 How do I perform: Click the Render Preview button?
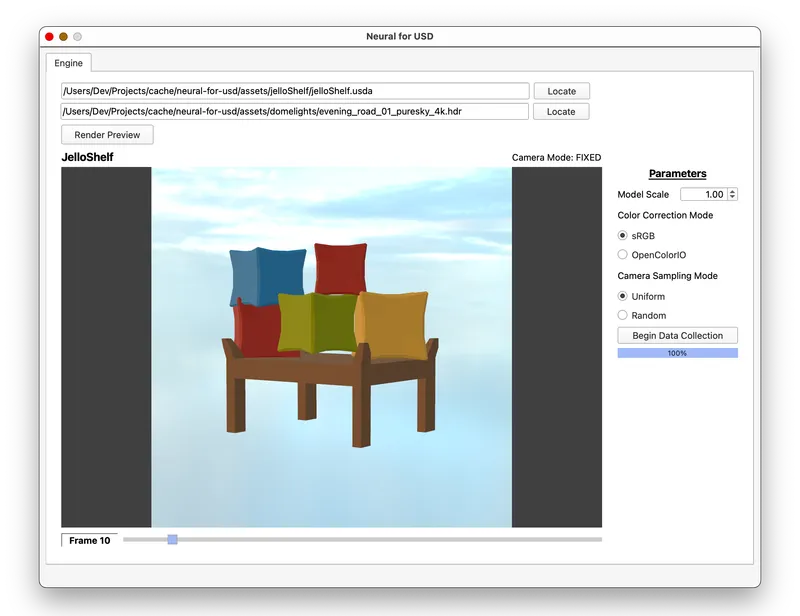(x=107, y=134)
